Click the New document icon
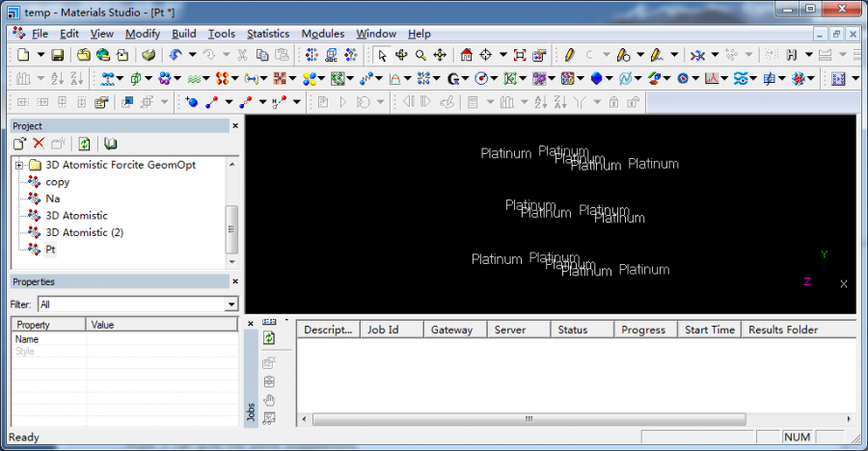Viewport: 868px width, 451px height. [x=23, y=55]
